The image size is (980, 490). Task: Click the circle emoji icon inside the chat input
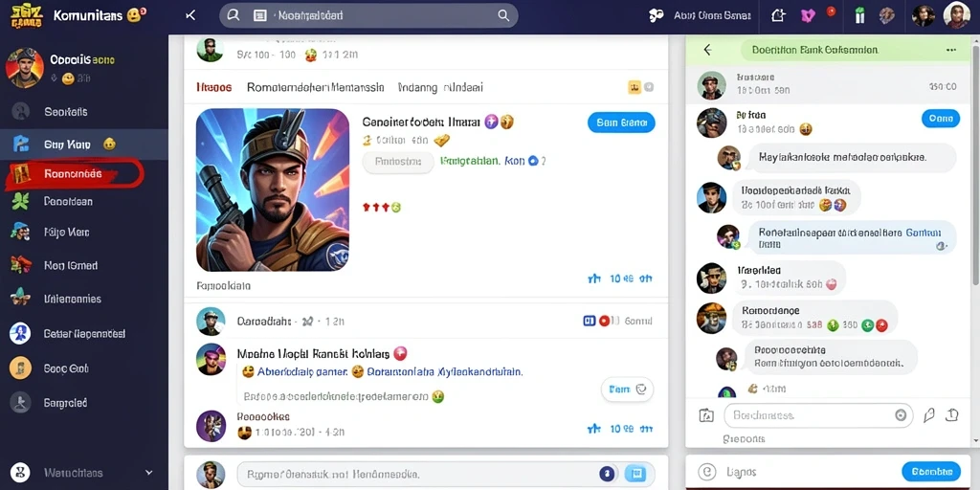(901, 415)
